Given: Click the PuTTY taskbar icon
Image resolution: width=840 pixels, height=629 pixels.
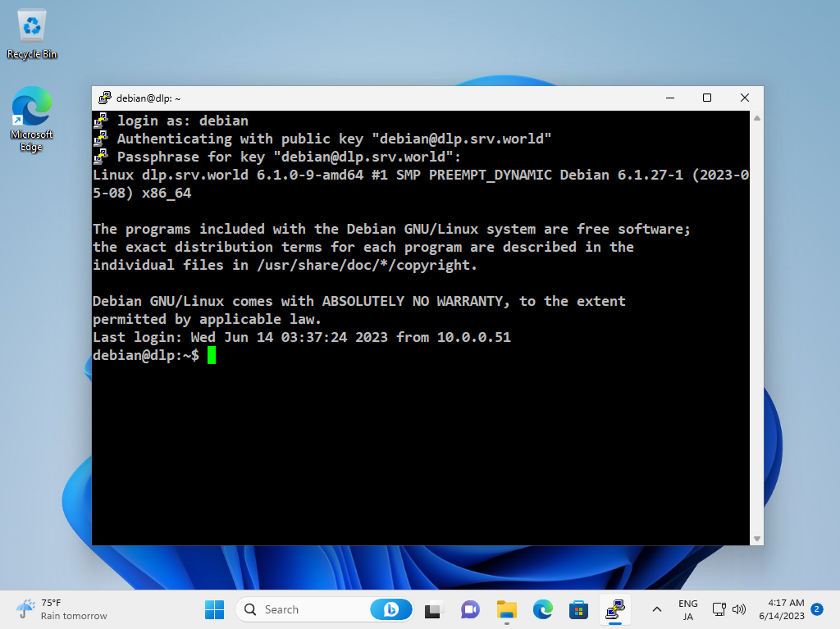Looking at the screenshot, I should coord(615,609).
